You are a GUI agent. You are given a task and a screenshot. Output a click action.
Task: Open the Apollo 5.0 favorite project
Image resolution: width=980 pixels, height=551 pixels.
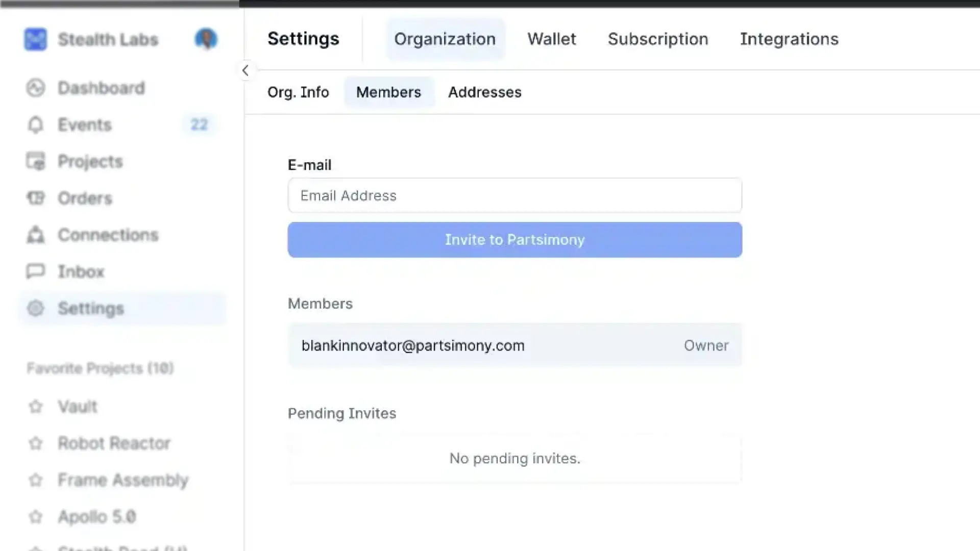click(x=97, y=517)
